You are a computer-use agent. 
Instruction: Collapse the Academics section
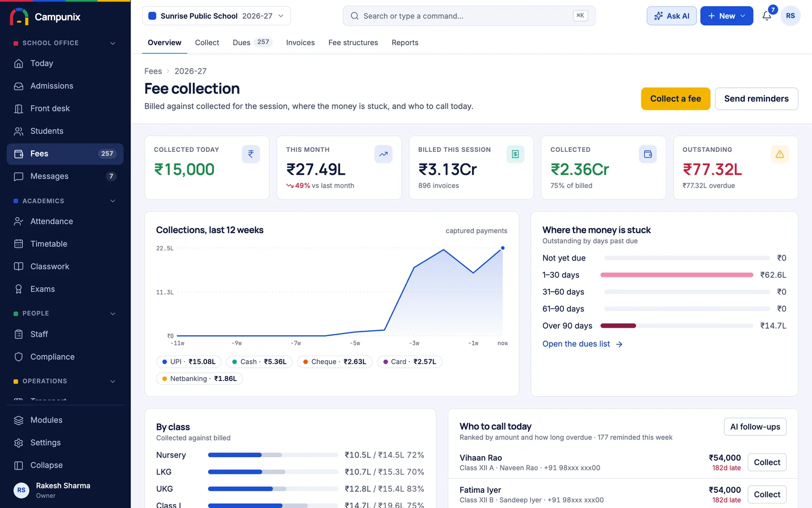(x=113, y=201)
